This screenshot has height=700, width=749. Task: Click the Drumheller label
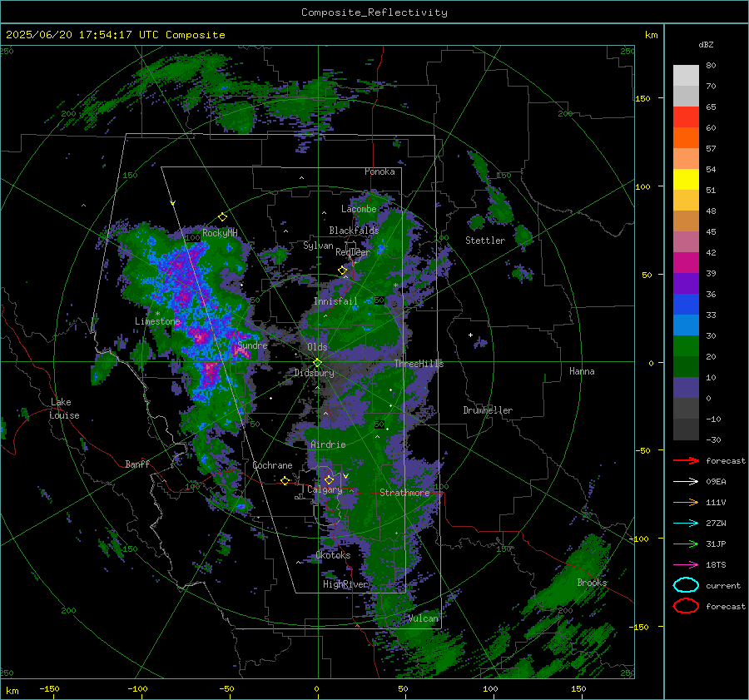pos(488,410)
